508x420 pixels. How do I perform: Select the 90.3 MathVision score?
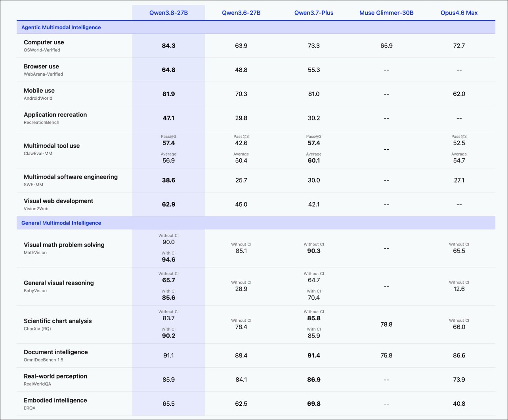(314, 251)
